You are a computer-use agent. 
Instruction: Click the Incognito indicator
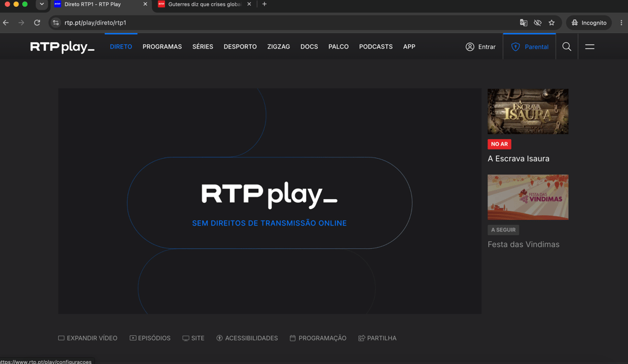point(589,23)
